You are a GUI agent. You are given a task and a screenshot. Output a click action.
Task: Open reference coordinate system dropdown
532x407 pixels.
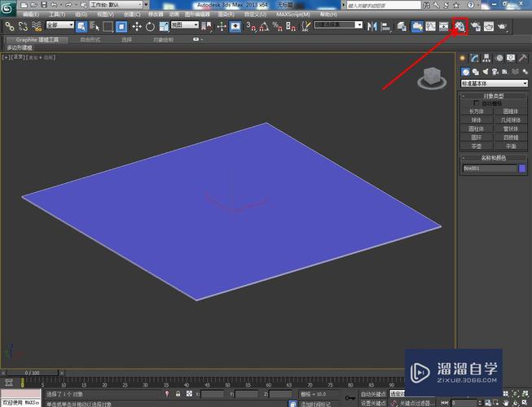[185, 25]
